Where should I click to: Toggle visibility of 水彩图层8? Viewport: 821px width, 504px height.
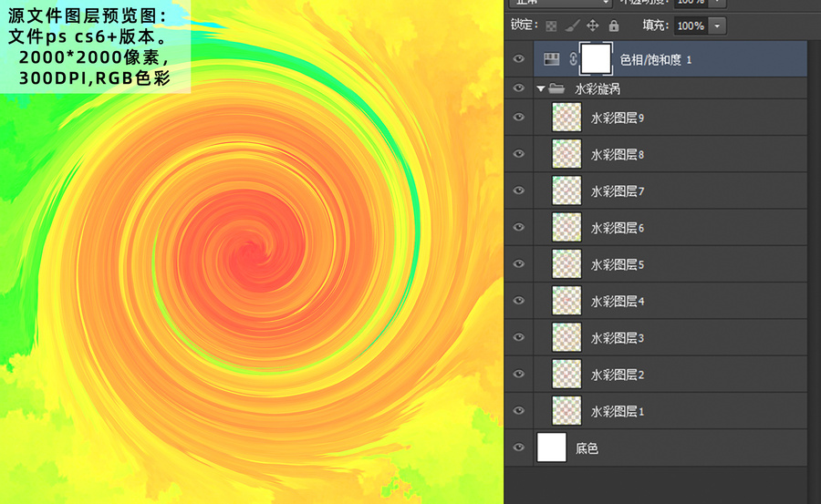519,154
